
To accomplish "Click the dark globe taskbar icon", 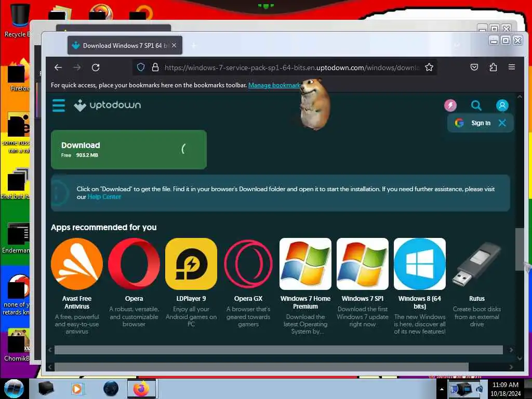I will click(111, 389).
